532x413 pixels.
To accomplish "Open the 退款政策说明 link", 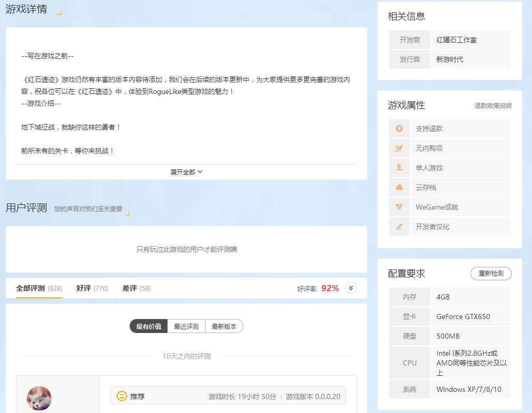I will pyautogui.click(x=492, y=106).
